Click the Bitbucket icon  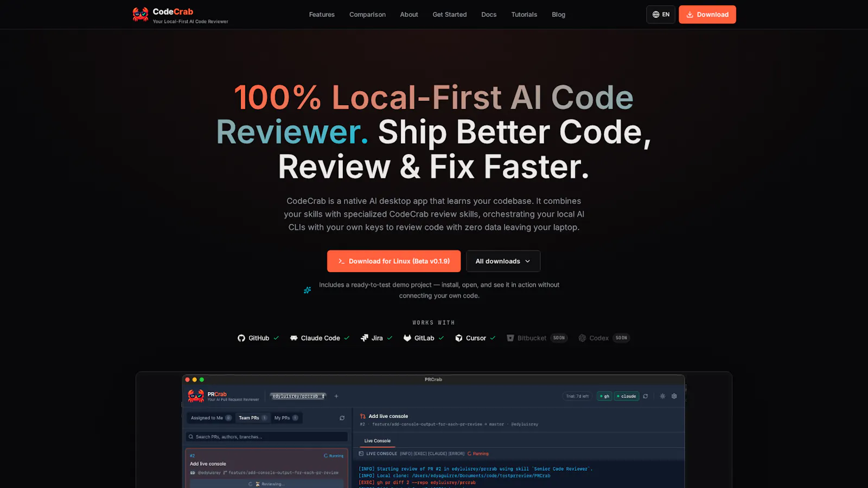(510, 338)
